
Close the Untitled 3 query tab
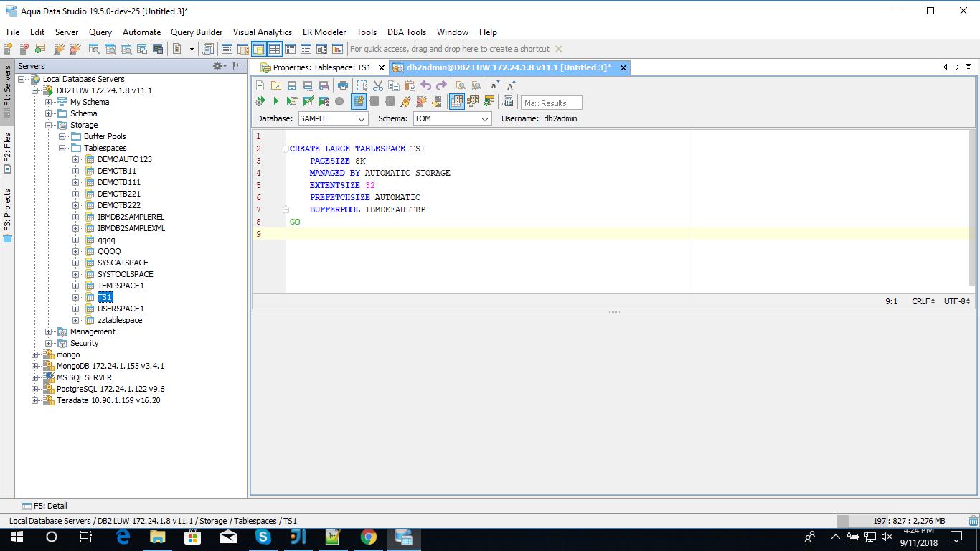(x=623, y=67)
